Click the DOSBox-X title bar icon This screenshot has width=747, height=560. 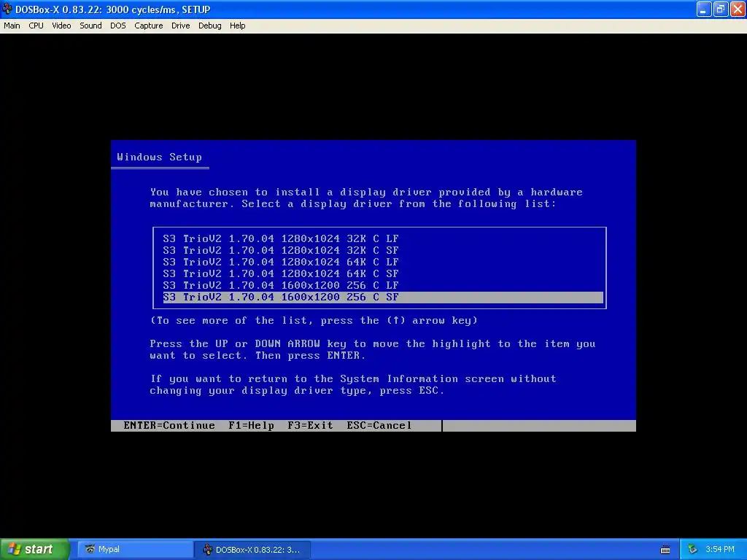tap(7, 9)
